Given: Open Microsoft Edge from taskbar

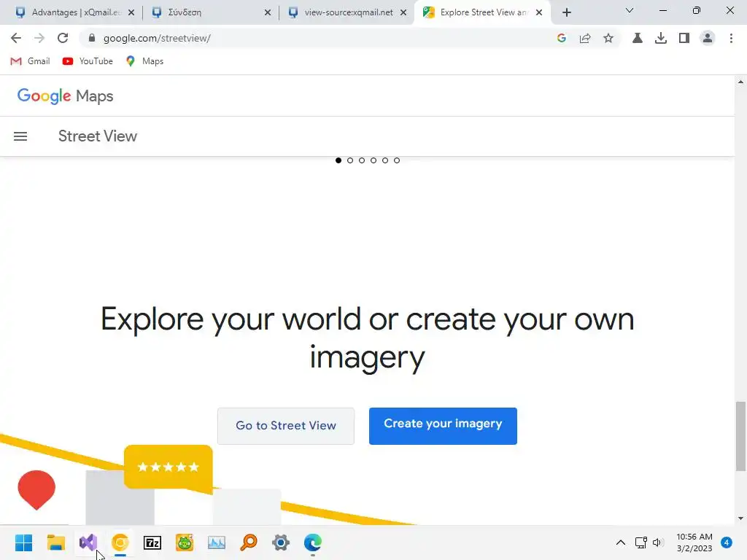Looking at the screenshot, I should tap(313, 542).
